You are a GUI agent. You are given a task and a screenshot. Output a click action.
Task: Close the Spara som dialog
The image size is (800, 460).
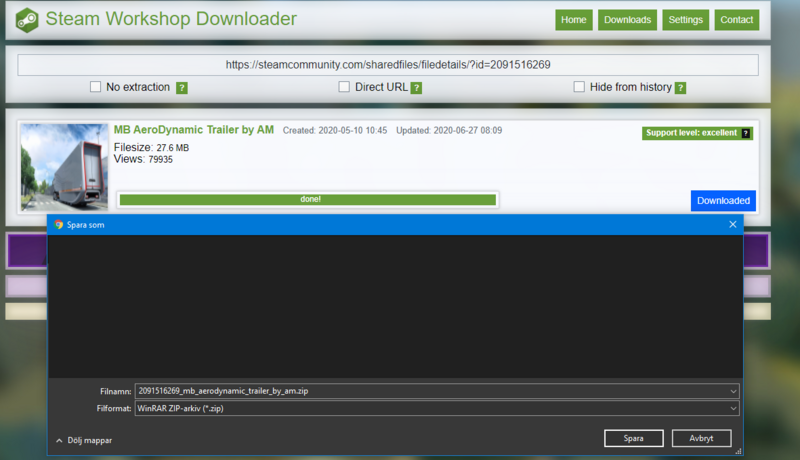tap(733, 224)
